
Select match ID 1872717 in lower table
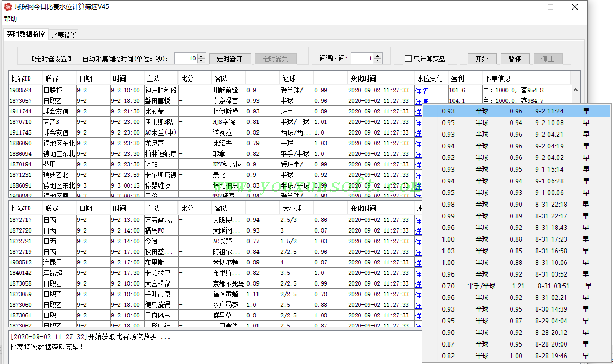(x=25, y=220)
